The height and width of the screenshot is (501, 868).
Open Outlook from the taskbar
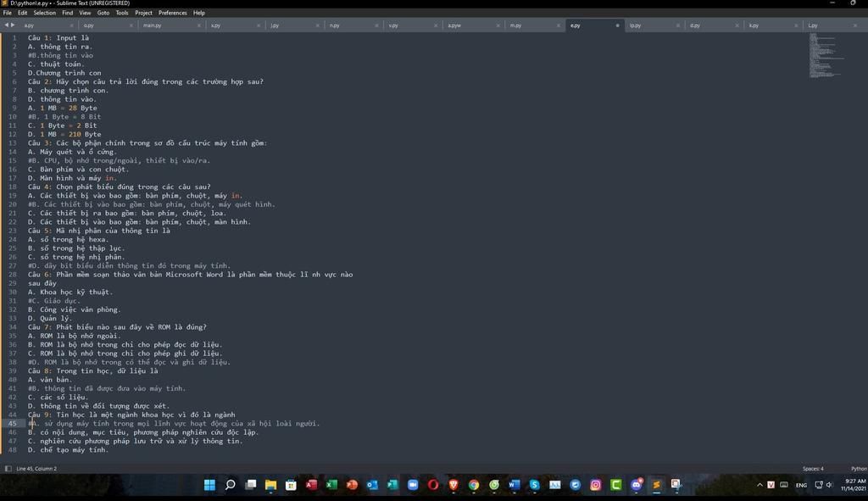pos(372,485)
